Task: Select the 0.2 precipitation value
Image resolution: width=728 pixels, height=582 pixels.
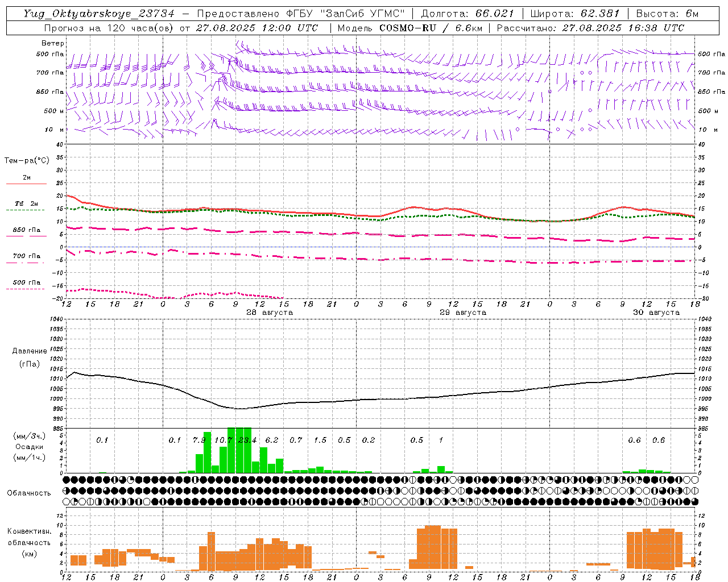Action: (369, 440)
